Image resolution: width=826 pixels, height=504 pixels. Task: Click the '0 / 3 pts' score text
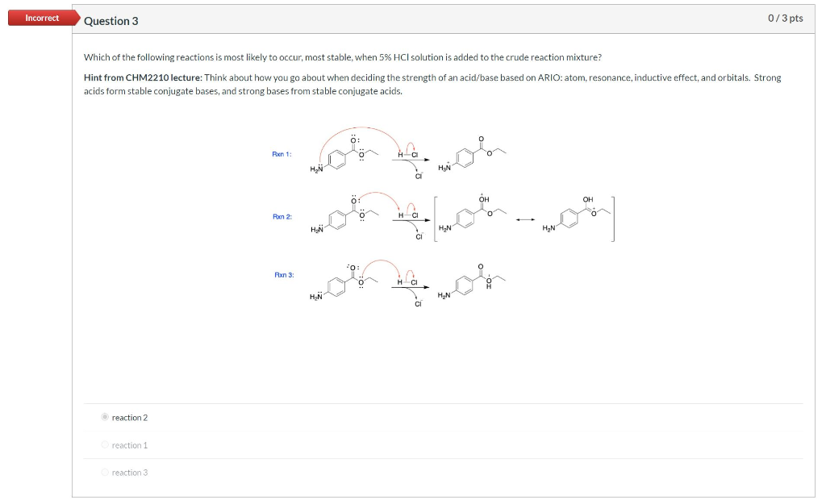point(786,19)
